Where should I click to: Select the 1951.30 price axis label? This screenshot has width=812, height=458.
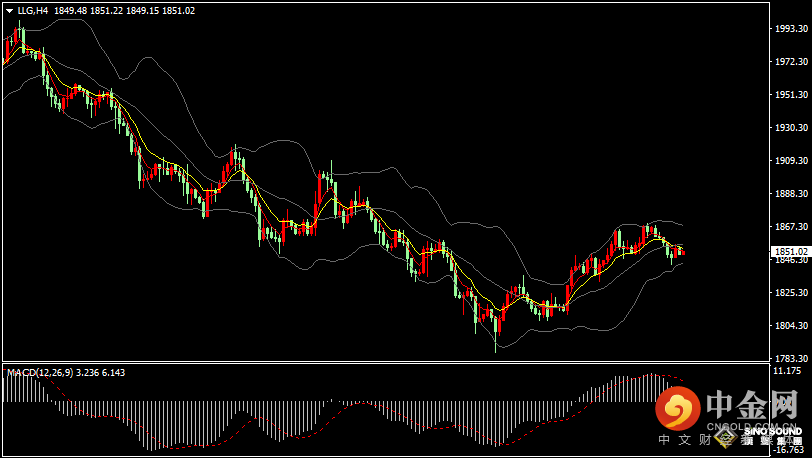point(790,95)
